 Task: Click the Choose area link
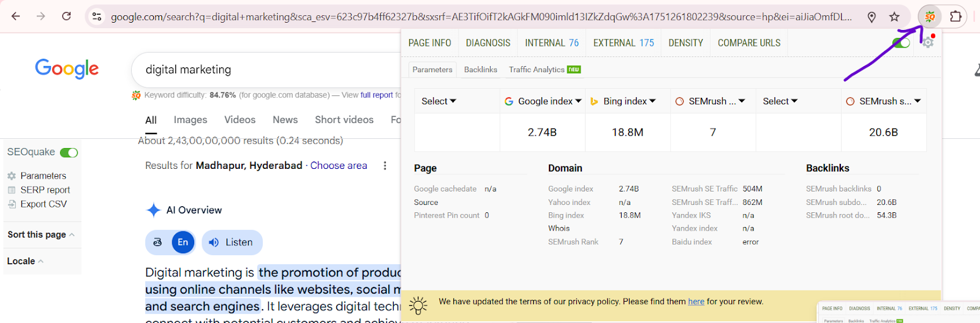[339, 165]
